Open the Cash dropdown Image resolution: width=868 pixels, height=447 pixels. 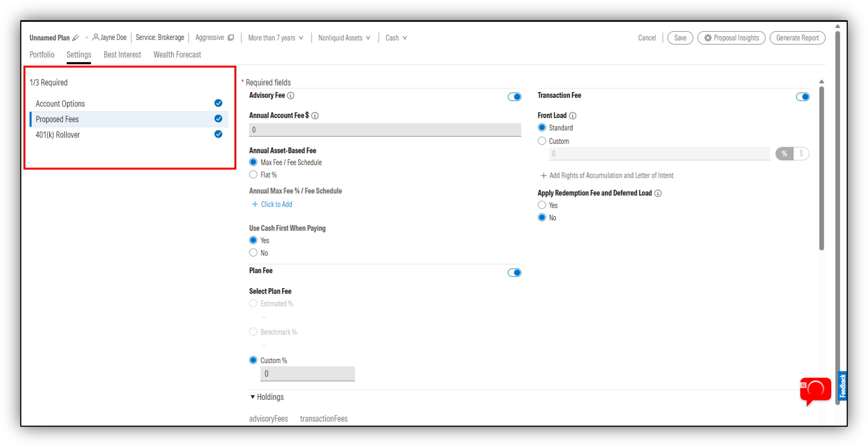click(x=396, y=38)
